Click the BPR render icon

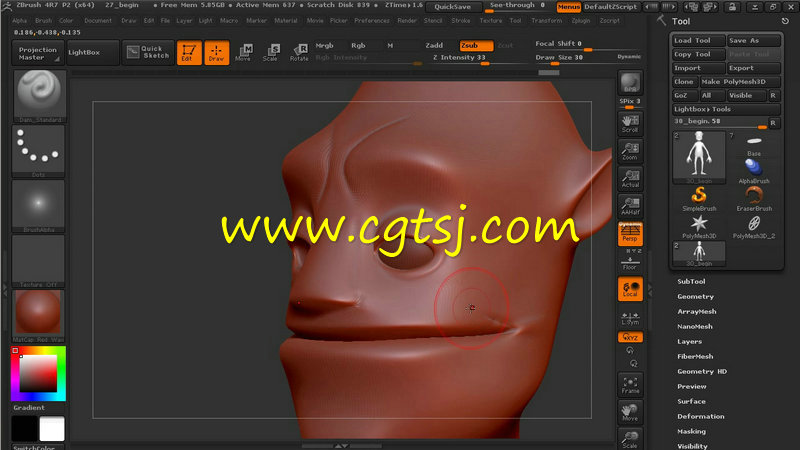click(x=630, y=83)
